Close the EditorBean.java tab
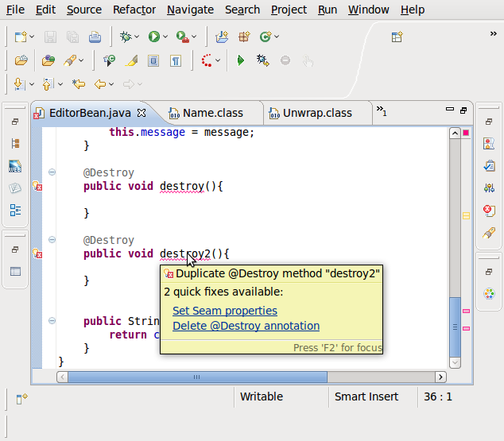This screenshot has width=504, height=441. pos(142,113)
